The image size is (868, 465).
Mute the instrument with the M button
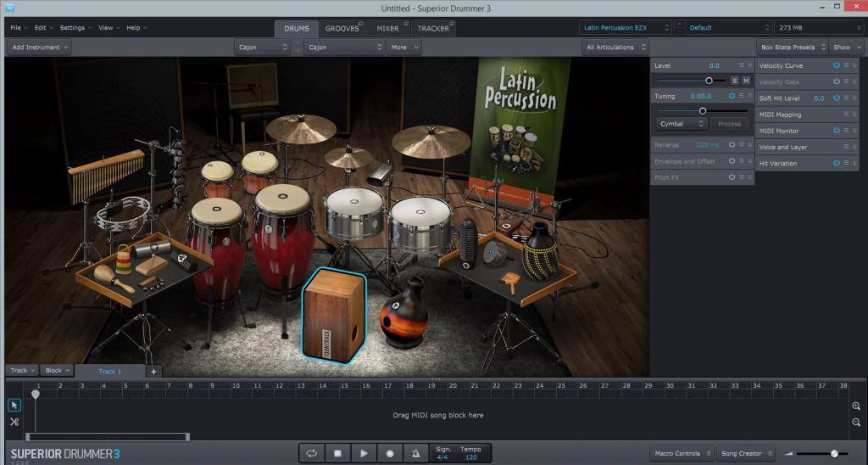pyautogui.click(x=746, y=81)
